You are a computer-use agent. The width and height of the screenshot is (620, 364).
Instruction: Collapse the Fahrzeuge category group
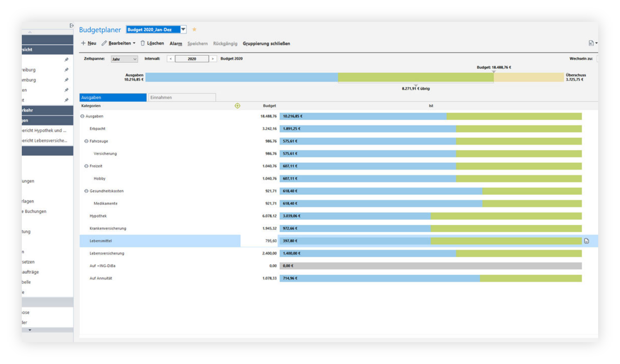[x=87, y=141]
